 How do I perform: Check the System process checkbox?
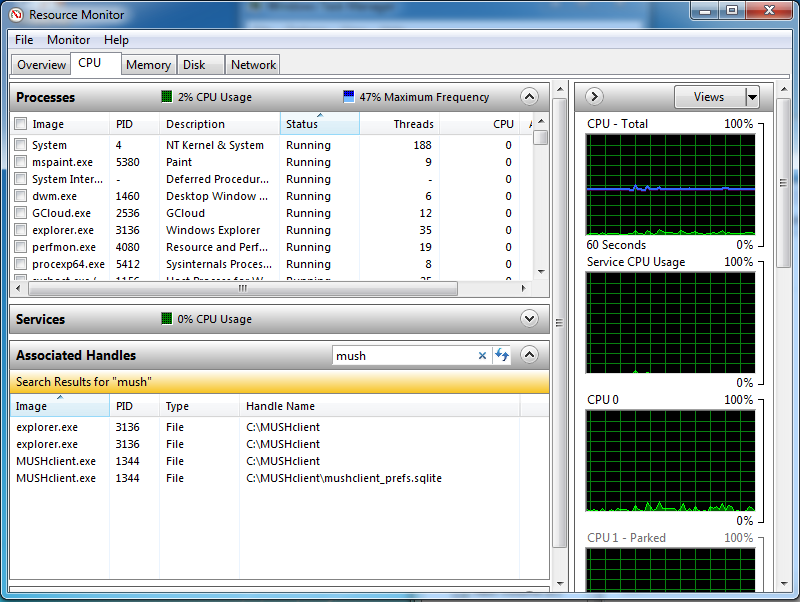click(x=21, y=144)
